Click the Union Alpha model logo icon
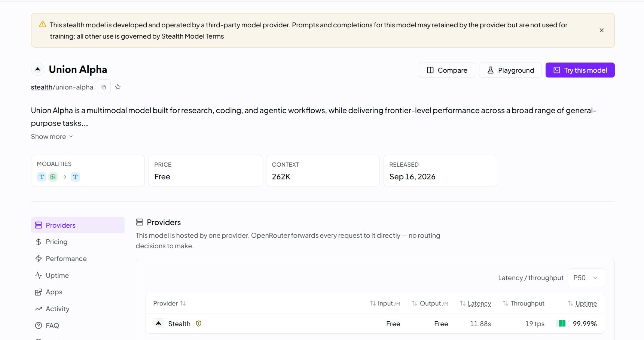The image size is (644, 340). (x=37, y=69)
